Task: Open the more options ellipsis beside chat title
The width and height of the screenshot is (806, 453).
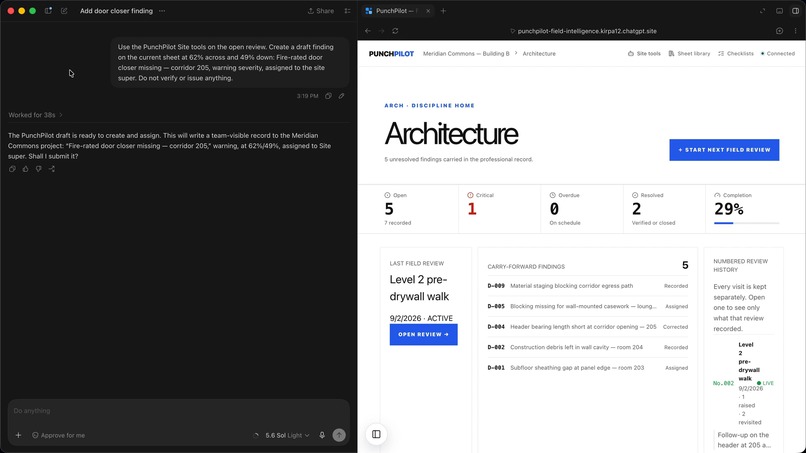Action: [162, 11]
